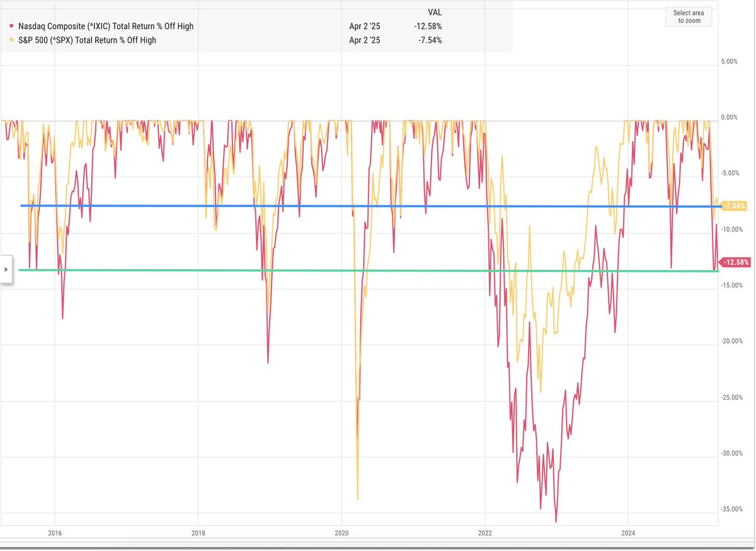The image size is (756, 551).
Task: Click the 2024 x-axis label
Action: [628, 533]
